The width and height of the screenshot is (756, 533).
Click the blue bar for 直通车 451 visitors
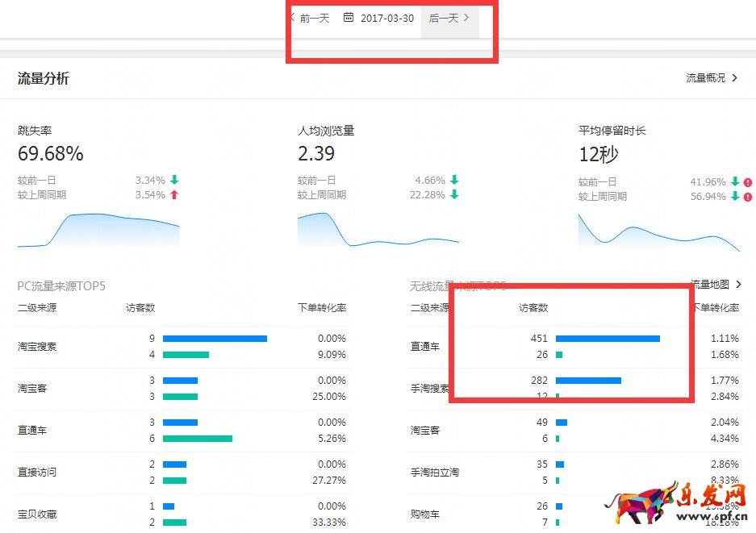point(608,339)
